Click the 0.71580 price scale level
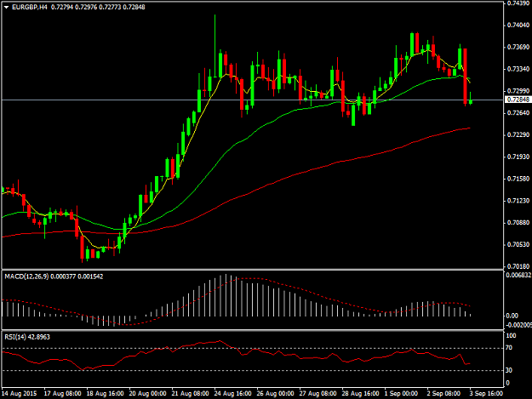Viewport: 532px width, 399px height. coord(518,179)
